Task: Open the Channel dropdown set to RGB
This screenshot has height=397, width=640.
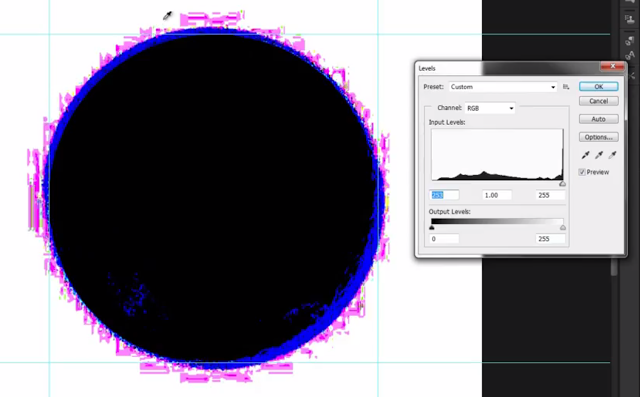Action: click(490, 108)
